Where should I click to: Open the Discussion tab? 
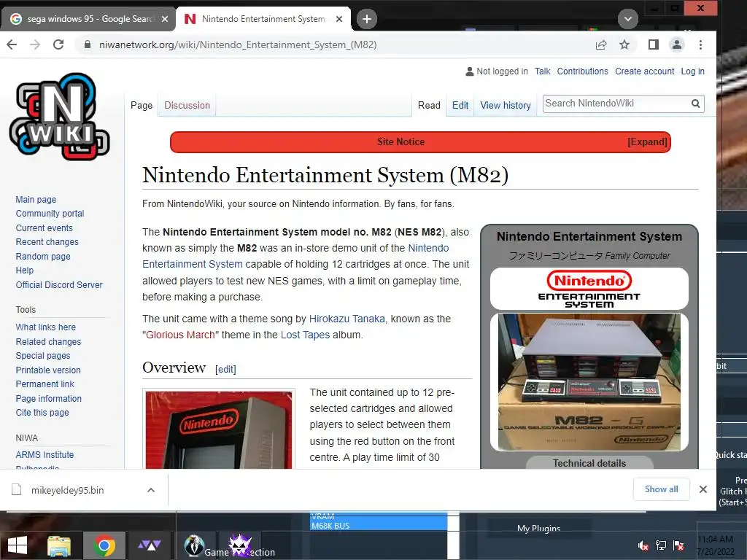[x=187, y=105]
